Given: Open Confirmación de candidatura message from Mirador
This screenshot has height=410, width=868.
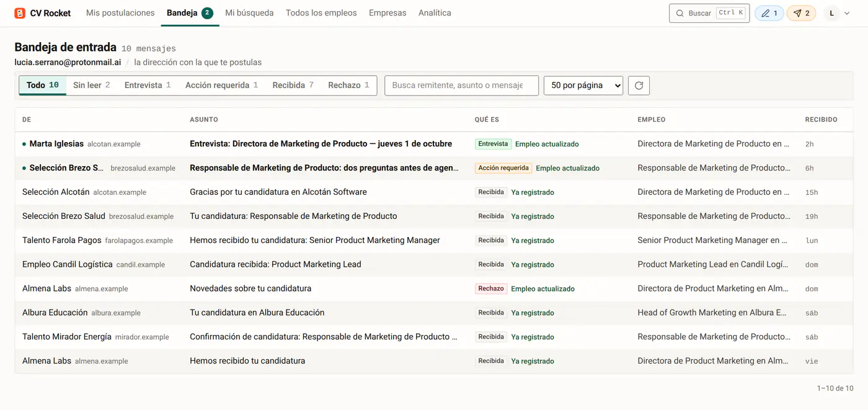Looking at the screenshot, I should 324,337.
